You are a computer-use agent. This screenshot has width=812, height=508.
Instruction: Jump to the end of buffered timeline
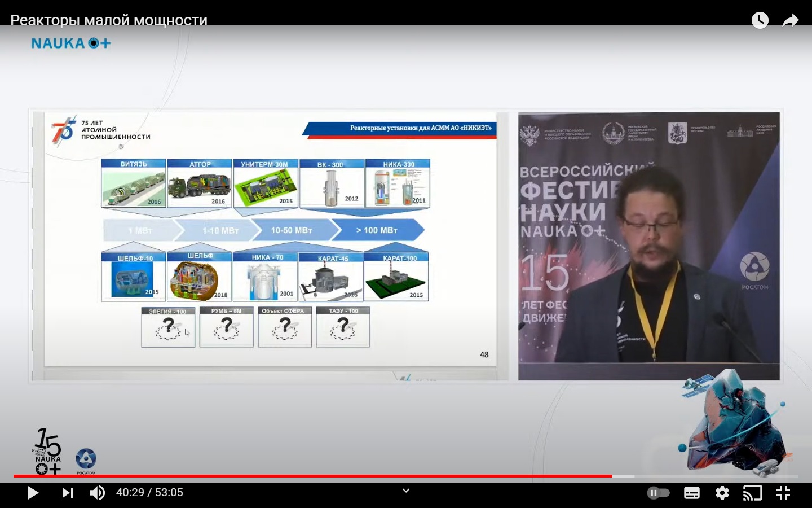pyautogui.click(x=634, y=476)
